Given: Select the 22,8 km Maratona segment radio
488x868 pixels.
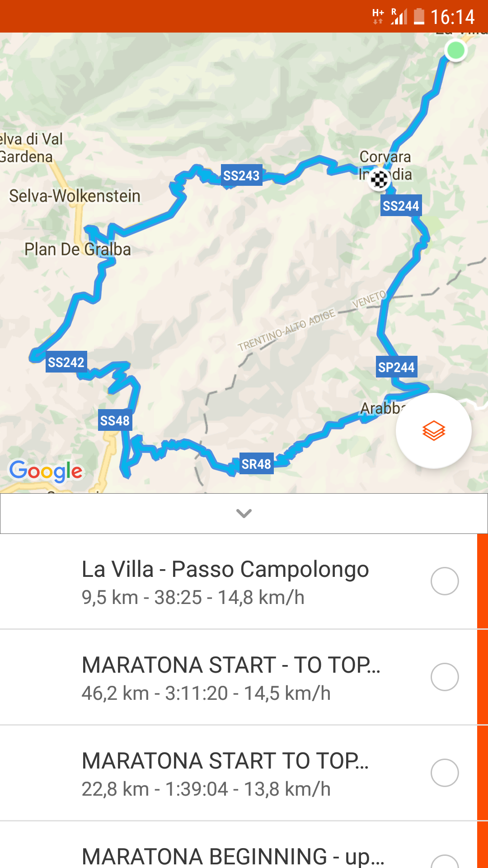Looking at the screenshot, I should (445, 773).
